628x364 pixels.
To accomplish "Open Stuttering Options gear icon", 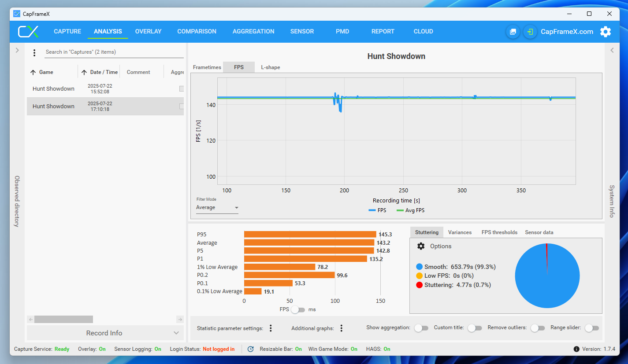I will pyautogui.click(x=421, y=246).
